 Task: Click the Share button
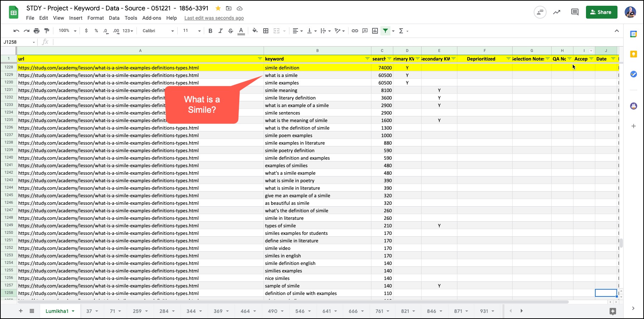click(x=602, y=12)
